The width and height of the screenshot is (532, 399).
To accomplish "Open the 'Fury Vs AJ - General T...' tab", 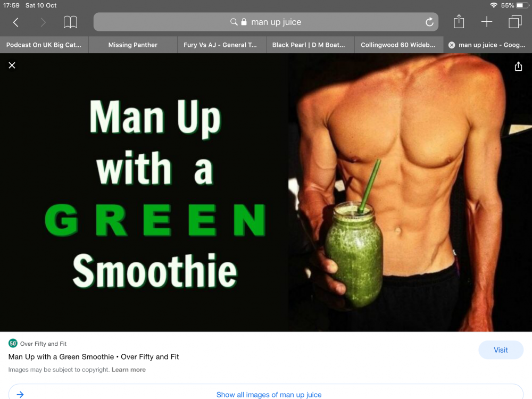I will click(221, 45).
